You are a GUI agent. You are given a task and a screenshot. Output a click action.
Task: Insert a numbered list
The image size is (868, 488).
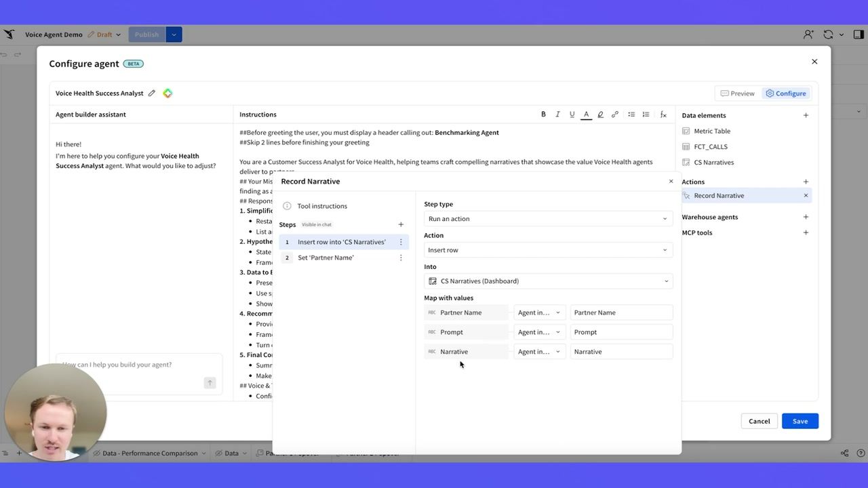[x=646, y=115]
